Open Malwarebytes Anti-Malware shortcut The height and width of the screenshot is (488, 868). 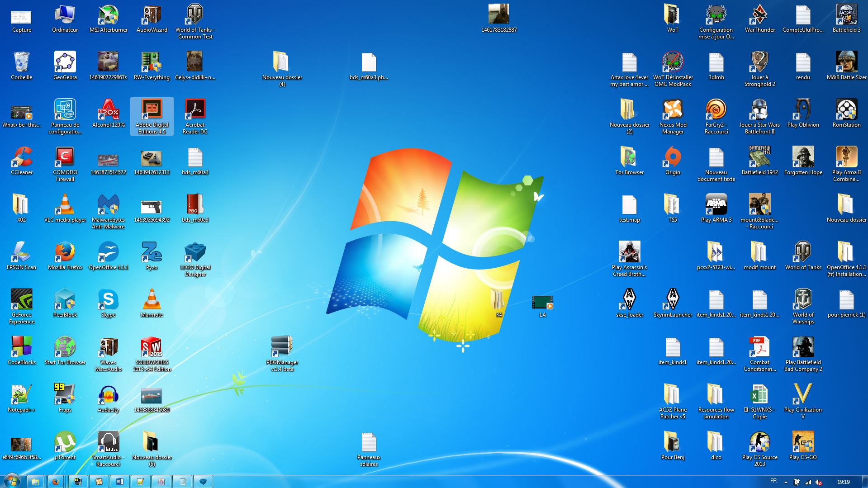pyautogui.click(x=109, y=212)
